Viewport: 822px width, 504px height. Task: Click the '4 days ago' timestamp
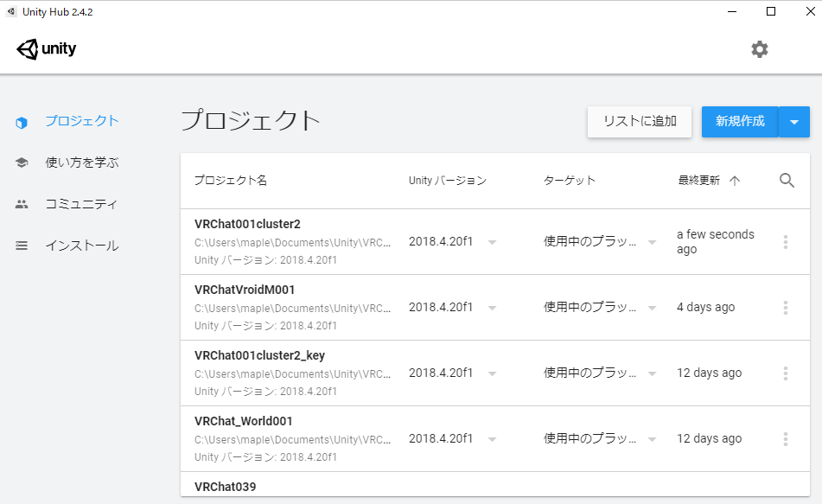[705, 308]
